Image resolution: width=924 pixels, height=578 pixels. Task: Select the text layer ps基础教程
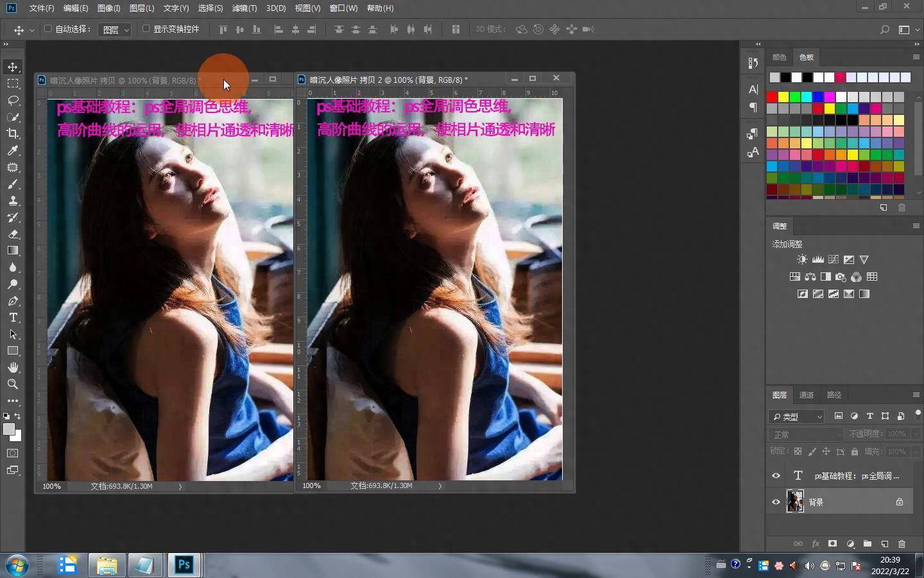tap(856, 476)
